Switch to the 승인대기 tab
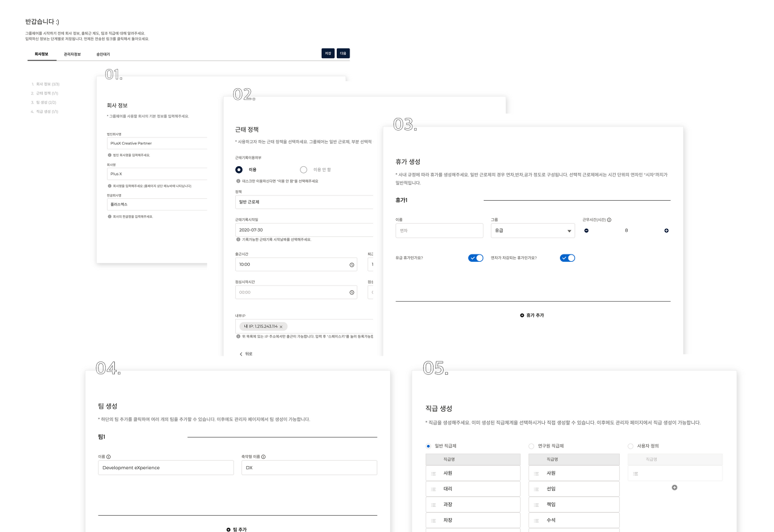Screen dimensions: 774x532 [103, 54]
